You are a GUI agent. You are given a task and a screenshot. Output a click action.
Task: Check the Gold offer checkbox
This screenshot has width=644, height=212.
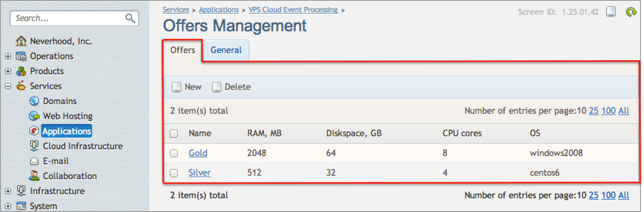[174, 153]
